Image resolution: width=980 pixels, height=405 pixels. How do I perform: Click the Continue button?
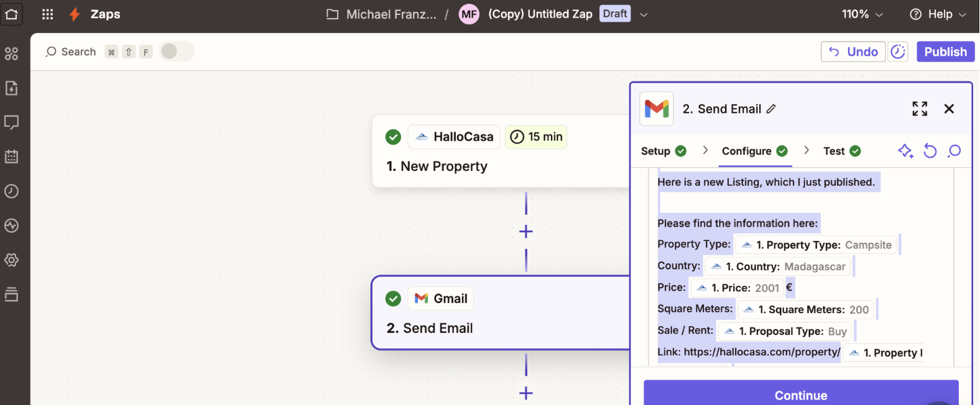point(801,394)
